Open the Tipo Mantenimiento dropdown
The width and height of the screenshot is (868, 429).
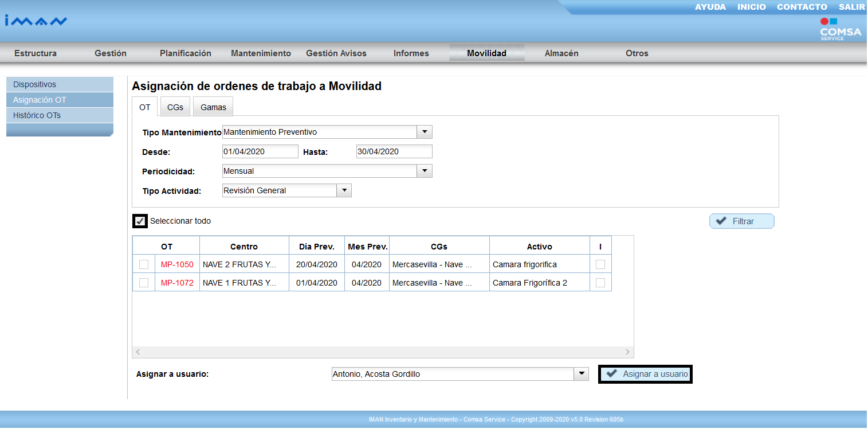click(425, 132)
